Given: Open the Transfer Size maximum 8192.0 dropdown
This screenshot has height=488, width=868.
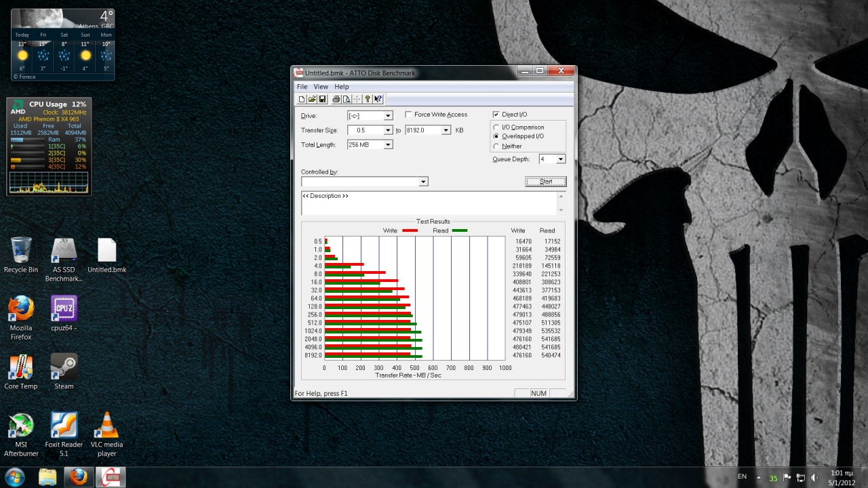Looking at the screenshot, I should [446, 130].
